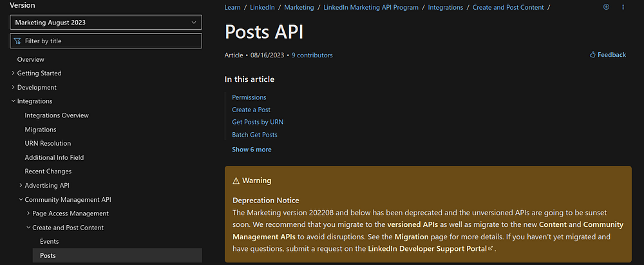This screenshot has width=644, height=265.
Task: Focus the Filter by title input
Action: click(106, 41)
